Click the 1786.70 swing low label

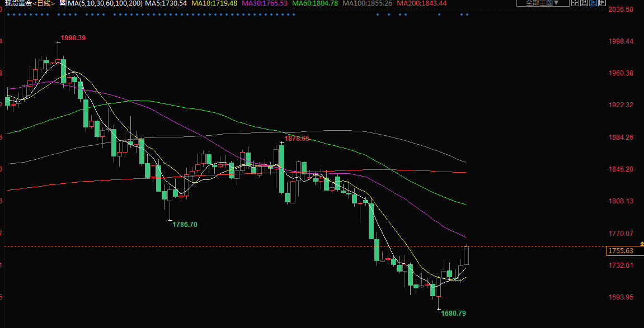(x=185, y=224)
